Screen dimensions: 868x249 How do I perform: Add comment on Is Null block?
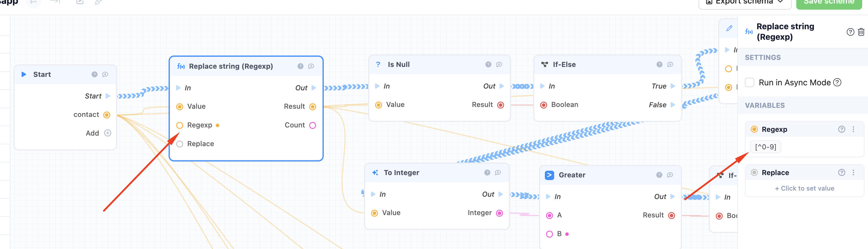pyautogui.click(x=499, y=65)
